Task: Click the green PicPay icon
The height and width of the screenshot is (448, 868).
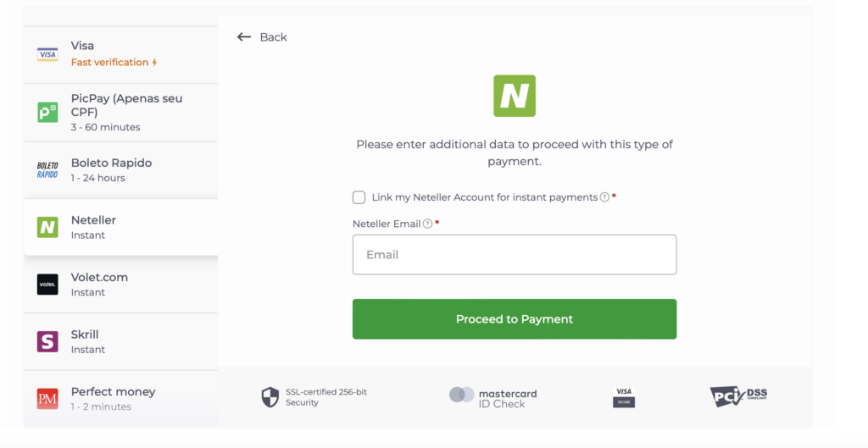Action: [47, 112]
